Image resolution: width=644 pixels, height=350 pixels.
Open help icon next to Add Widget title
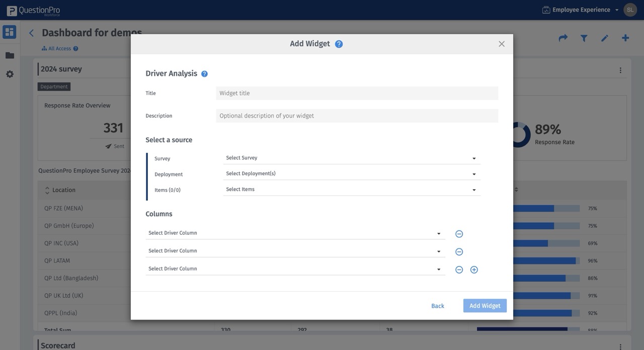[x=339, y=44]
